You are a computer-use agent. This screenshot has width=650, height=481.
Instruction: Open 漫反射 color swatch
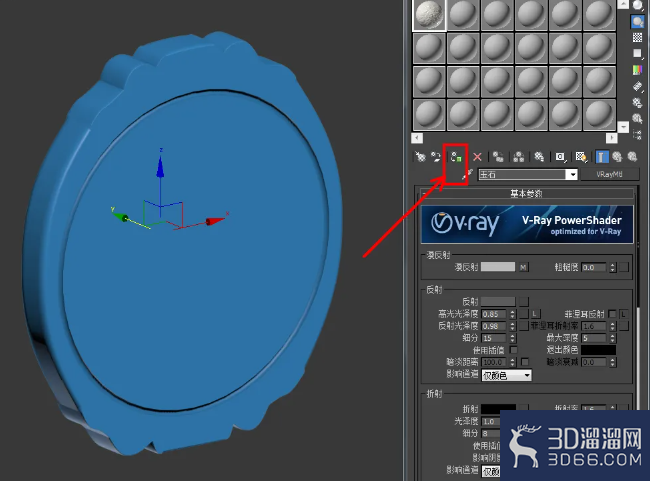[498, 267]
